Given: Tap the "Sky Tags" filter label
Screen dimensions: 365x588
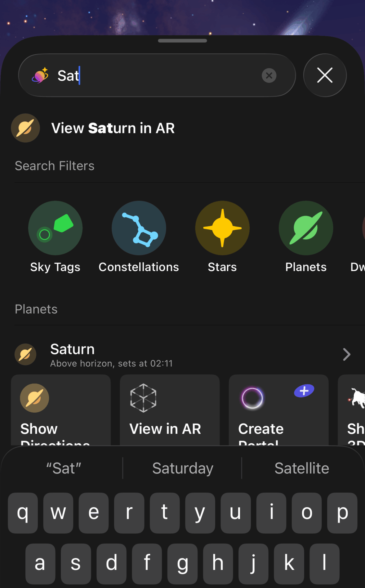Looking at the screenshot, I should (x=55, y=267).
